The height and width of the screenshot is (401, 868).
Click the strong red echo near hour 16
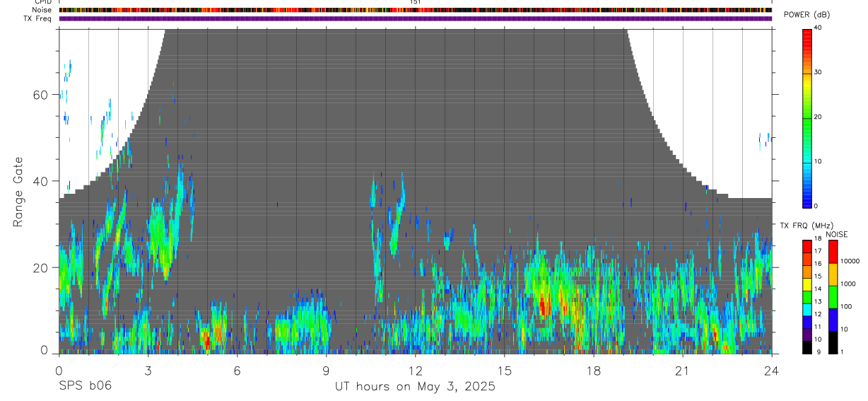pos(543,306)
